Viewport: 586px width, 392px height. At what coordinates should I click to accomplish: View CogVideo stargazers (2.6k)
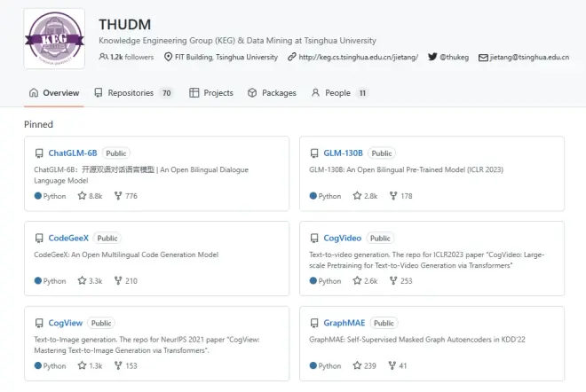pyautogui.click(x=365, y=281)
